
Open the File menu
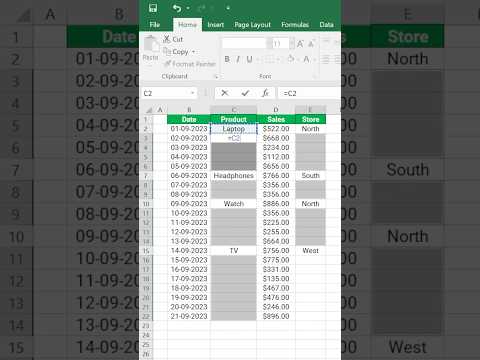(155, 25)
